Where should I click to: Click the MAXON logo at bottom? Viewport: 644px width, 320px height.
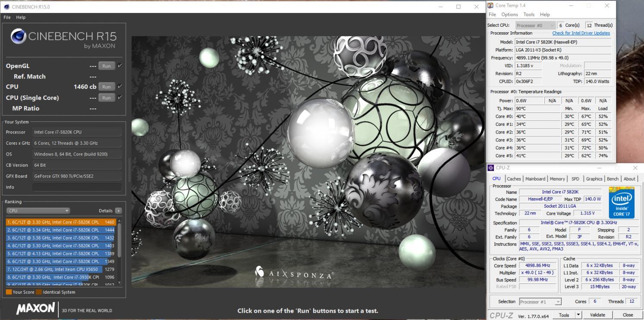coord(35,308)
